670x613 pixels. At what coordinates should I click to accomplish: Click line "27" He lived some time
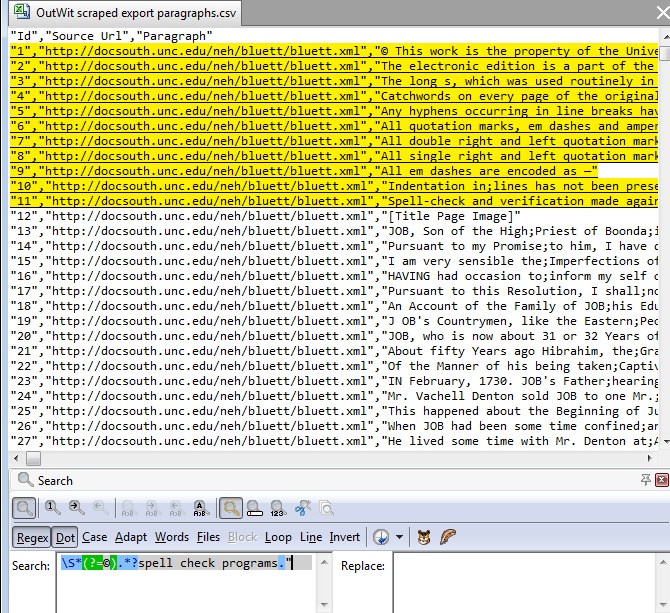click(x=334, y=441)
